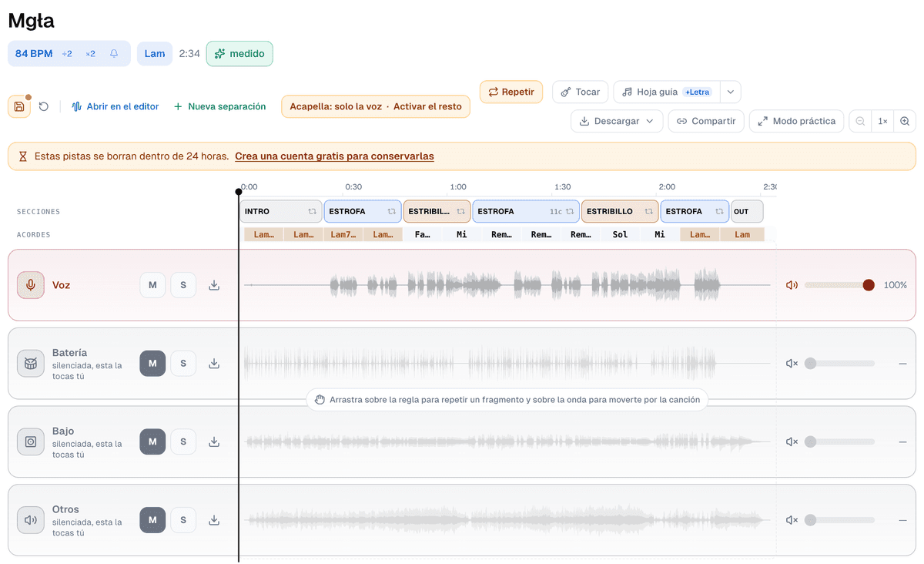
Task: Click the Batería volume slider
Action: tap(839, 364)
